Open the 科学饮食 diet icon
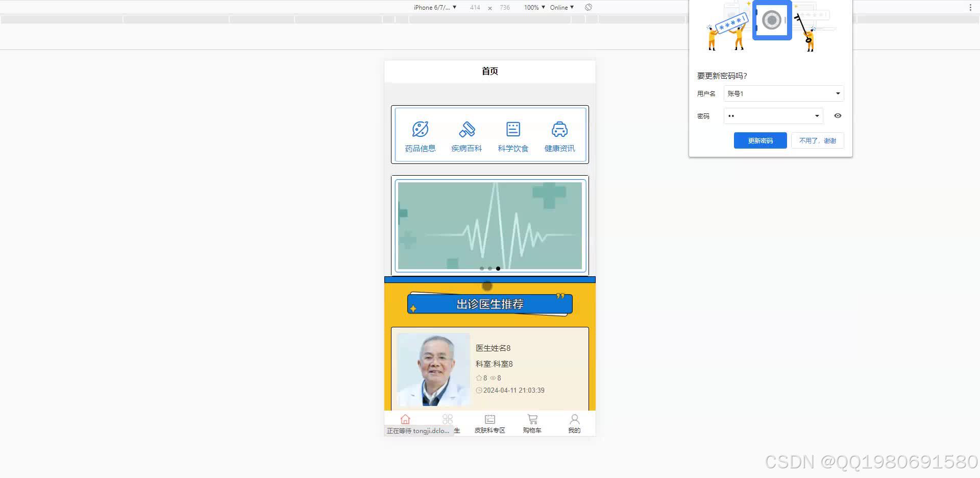 [x=513, y=129]
